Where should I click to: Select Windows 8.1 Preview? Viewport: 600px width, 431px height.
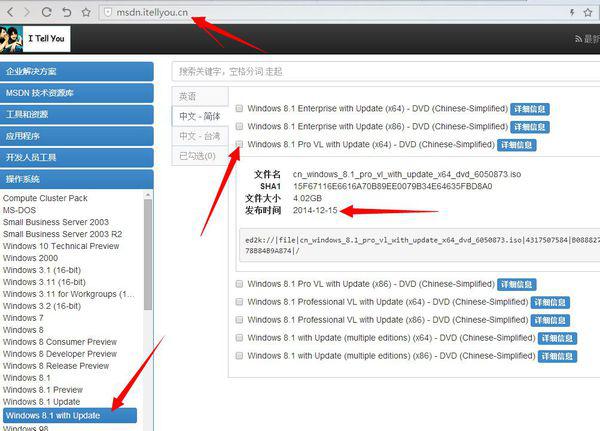click(x=43, y=390)
